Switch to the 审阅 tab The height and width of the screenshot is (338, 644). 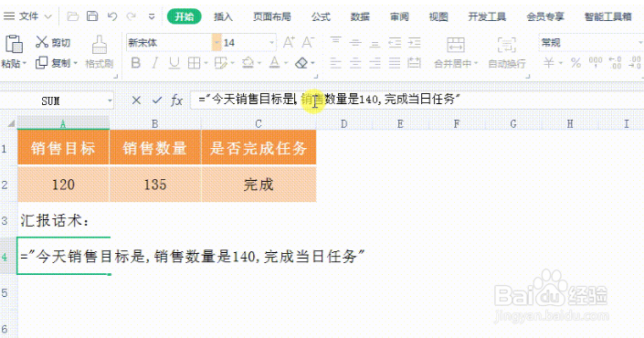399,16
